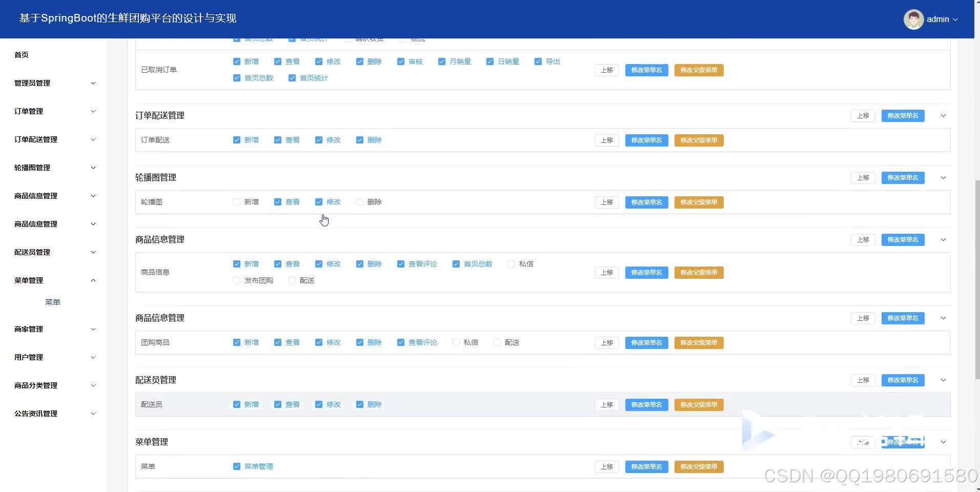Click 修改菜单名 on the 订单配送管理 section header

(903, 116)
